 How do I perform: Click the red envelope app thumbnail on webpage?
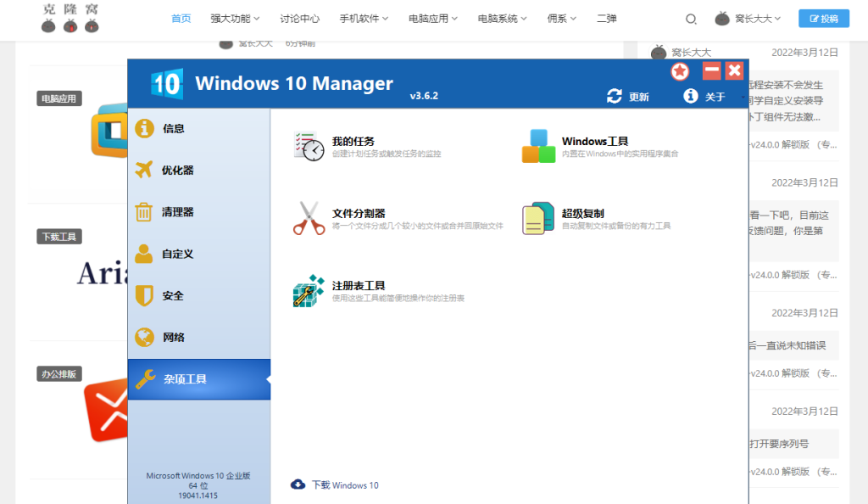(106, 410)
